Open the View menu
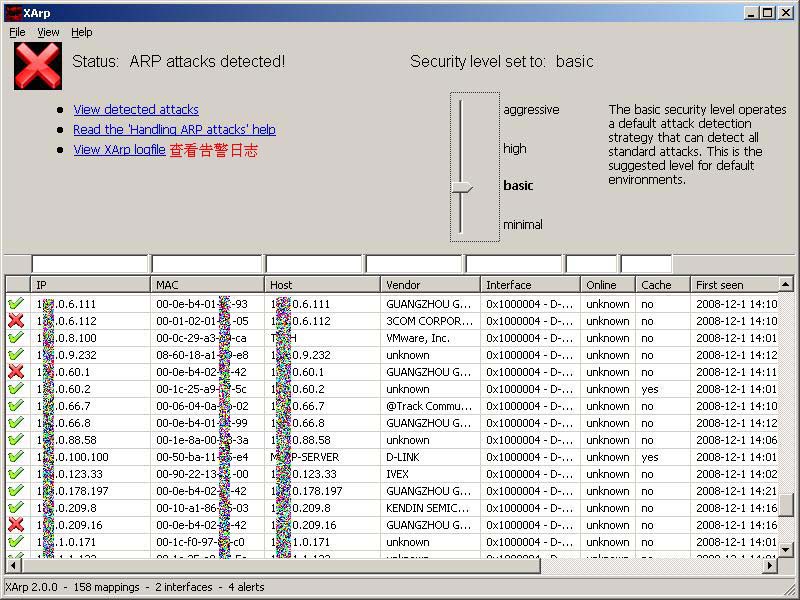The image size is (800, 600). 48,32
